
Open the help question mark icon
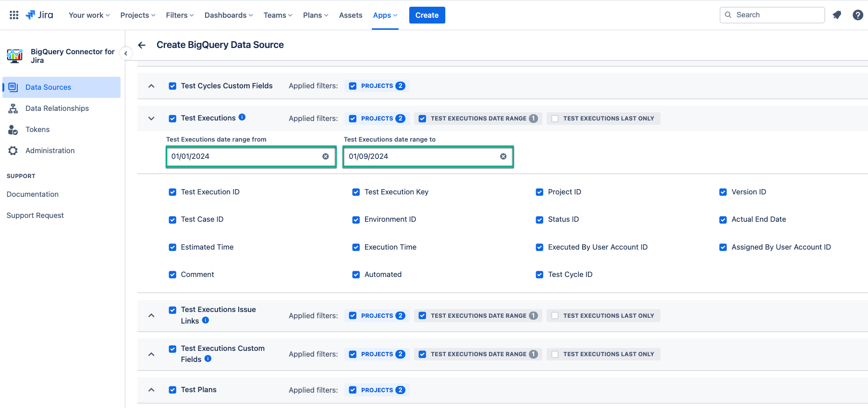point(857,15)
